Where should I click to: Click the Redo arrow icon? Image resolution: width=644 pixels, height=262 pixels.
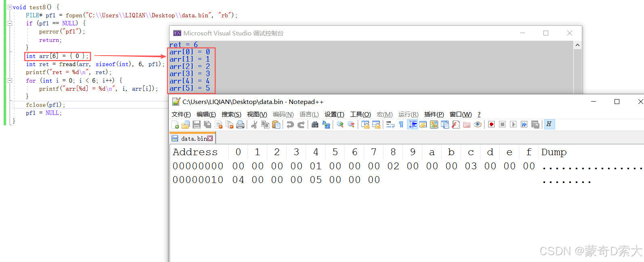[x=301, y=125]
